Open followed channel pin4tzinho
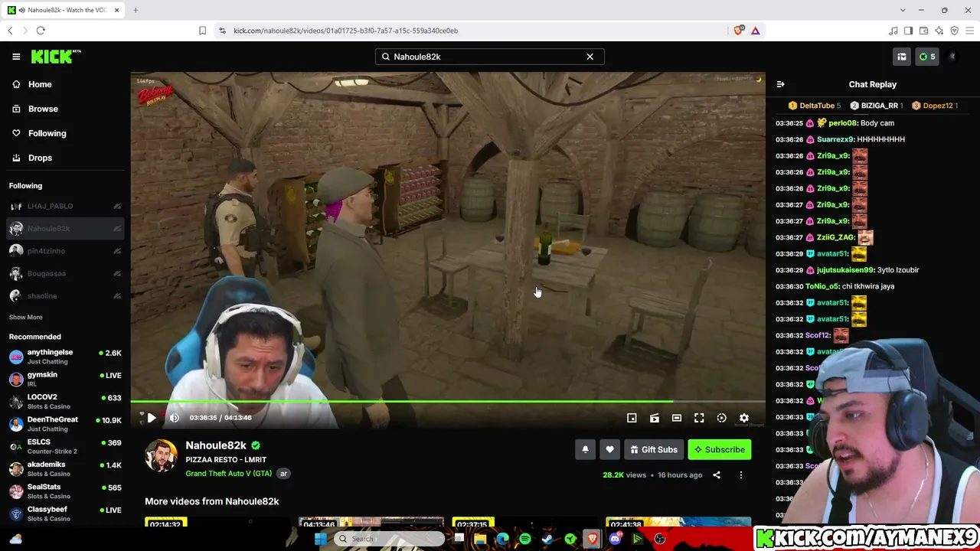 [x=65, y=251]
